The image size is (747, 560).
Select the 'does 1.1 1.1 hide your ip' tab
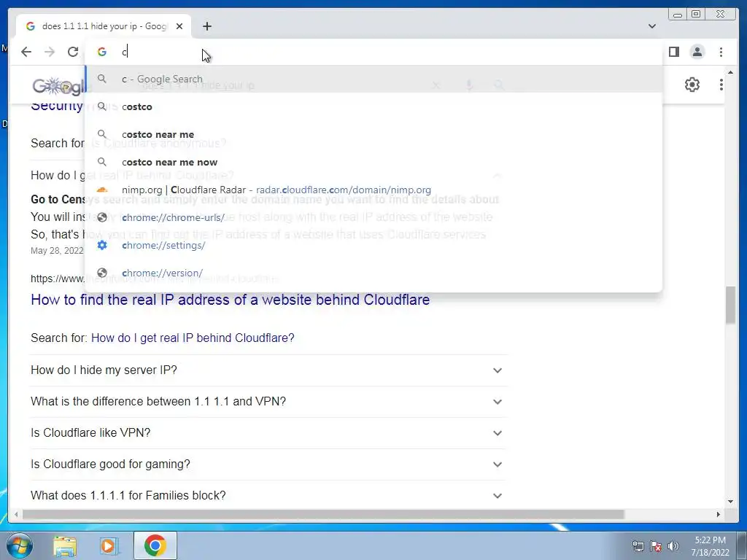tap(104, 26)
